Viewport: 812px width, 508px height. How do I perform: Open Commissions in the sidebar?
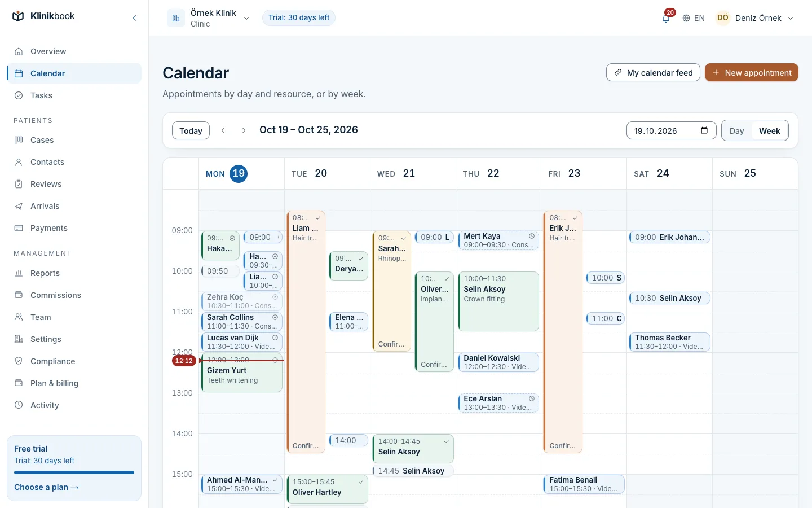coord(74,295)
